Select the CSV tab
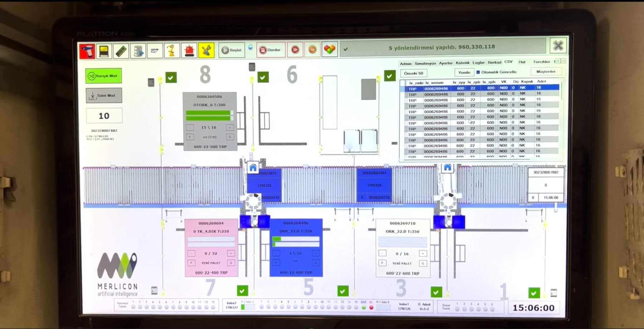644x329 pixels. (x=508, y=62)
